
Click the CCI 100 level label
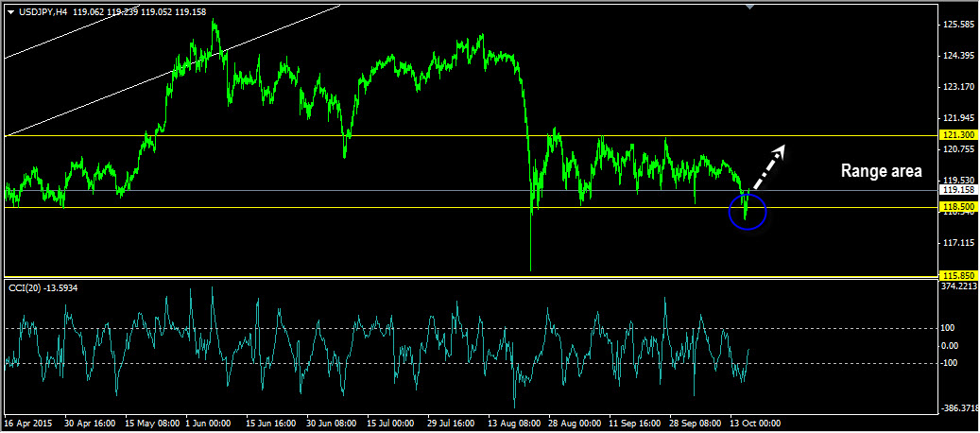(949, 328)
